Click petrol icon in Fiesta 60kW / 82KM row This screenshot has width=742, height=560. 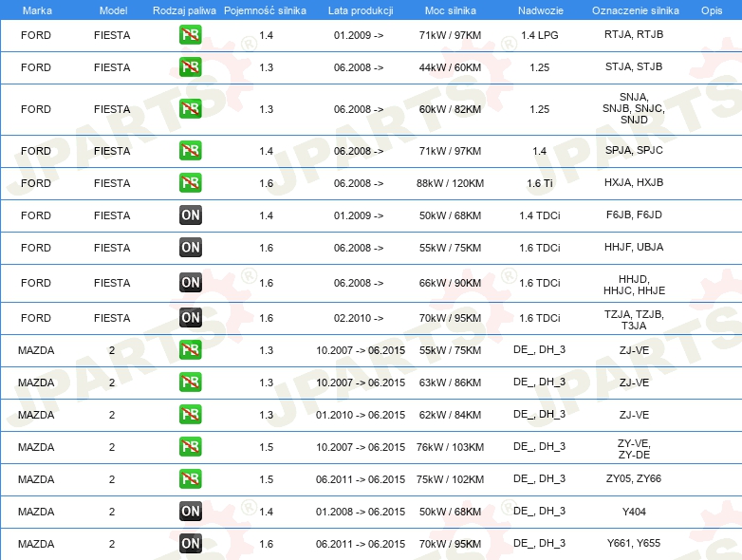pyautogui.click(x=190, y=109)
